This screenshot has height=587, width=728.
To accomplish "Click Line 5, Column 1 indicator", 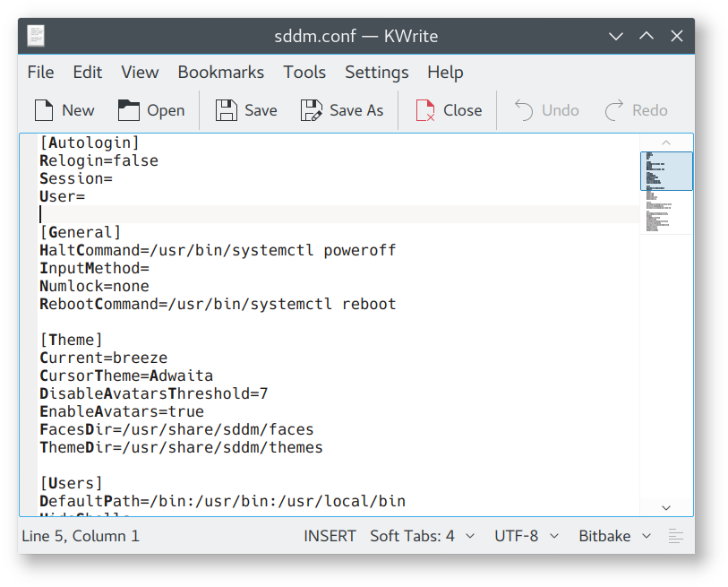I will (80, 536).
